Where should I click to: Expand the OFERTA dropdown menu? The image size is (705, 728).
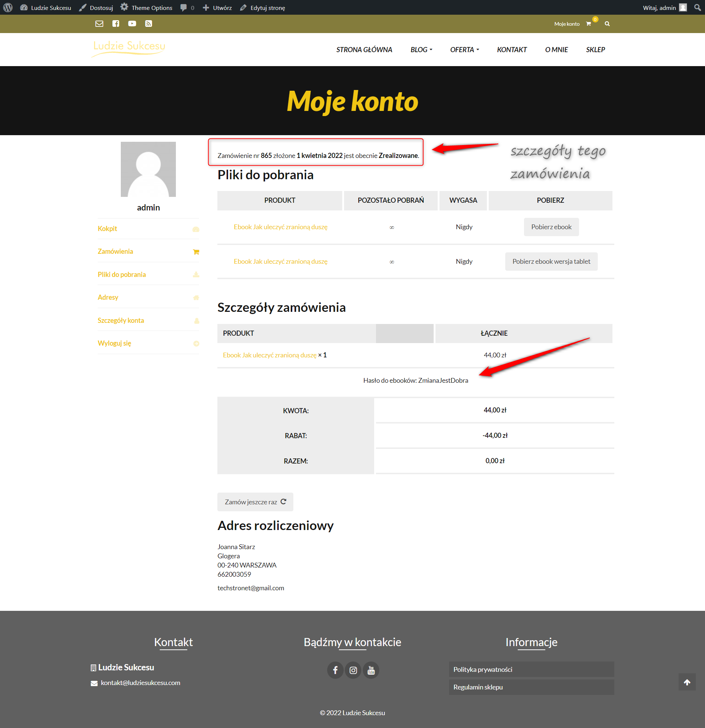464,50
